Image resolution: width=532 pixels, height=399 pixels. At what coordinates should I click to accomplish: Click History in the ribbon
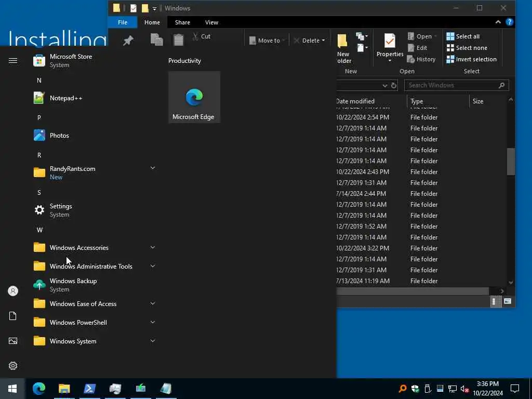pyautogui.click(x=421, y=59)
